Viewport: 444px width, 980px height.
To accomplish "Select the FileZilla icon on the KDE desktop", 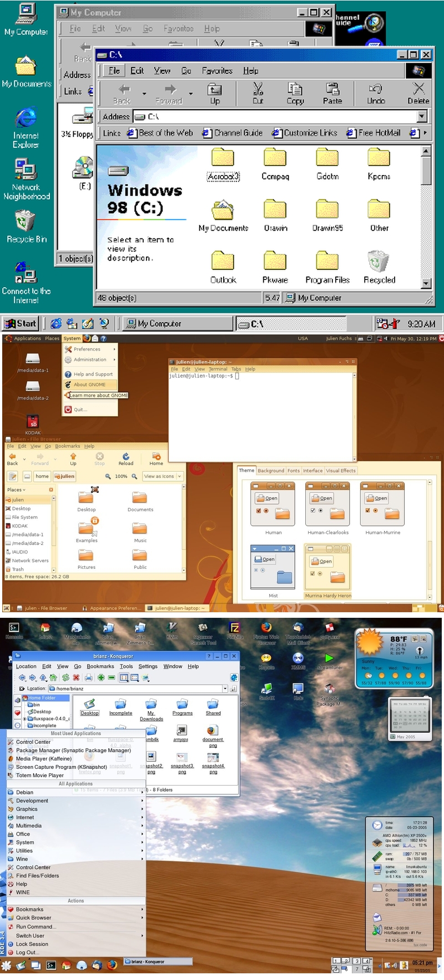I will point(235,631).
